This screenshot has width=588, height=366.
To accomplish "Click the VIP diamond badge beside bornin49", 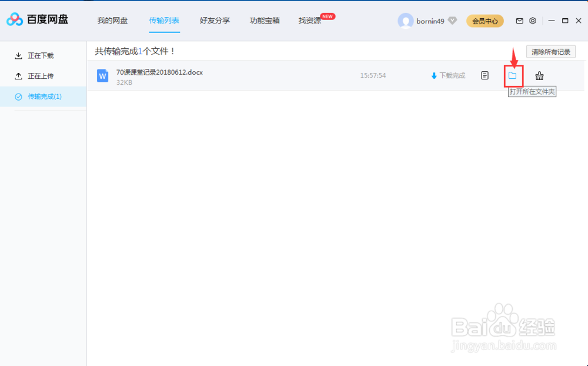I will point(452,21).
